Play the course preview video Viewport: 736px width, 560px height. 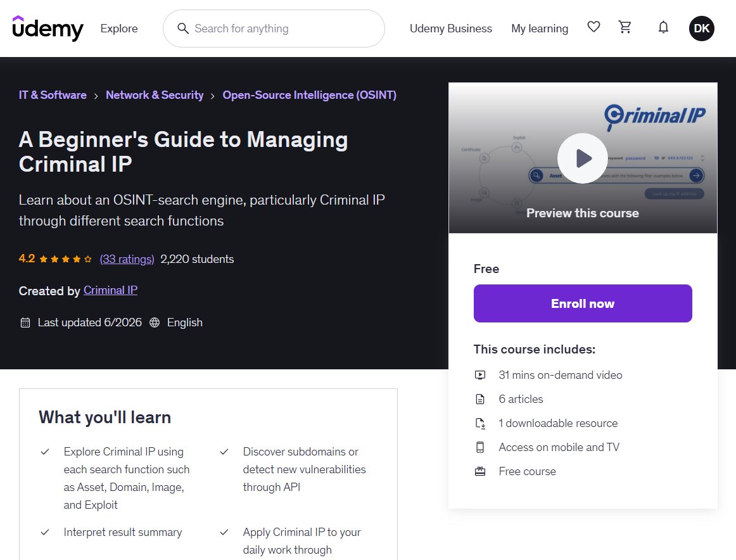[583, 158]
